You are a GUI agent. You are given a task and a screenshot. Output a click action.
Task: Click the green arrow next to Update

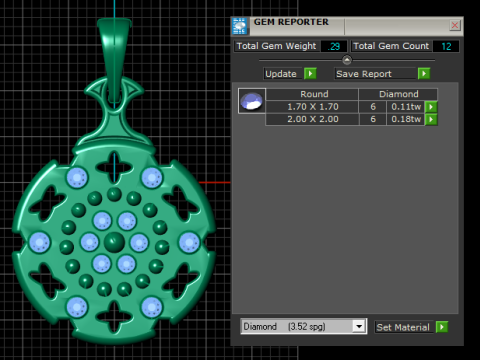[x=310, y=74]
